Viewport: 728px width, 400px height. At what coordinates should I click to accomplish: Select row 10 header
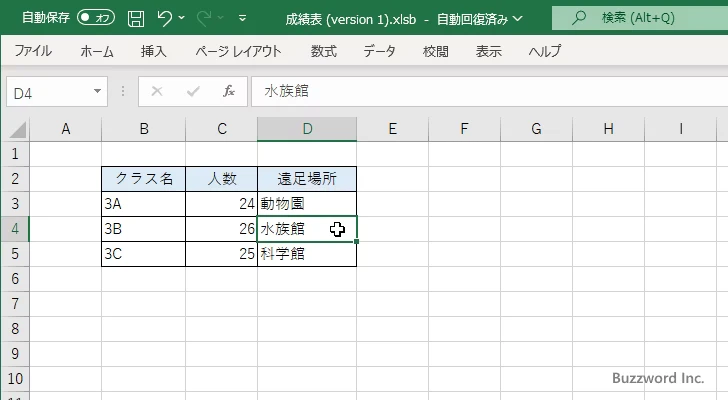(15, 379)
